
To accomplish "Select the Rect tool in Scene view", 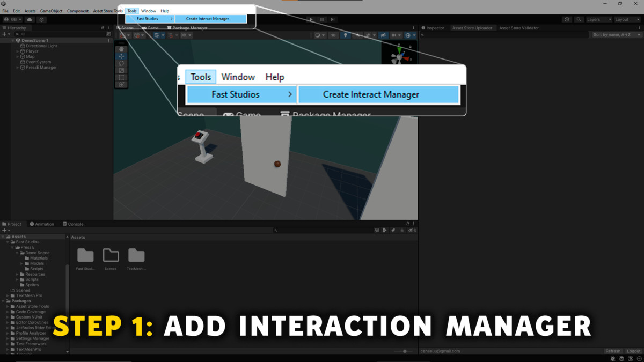I will click(x=121, y=77).
